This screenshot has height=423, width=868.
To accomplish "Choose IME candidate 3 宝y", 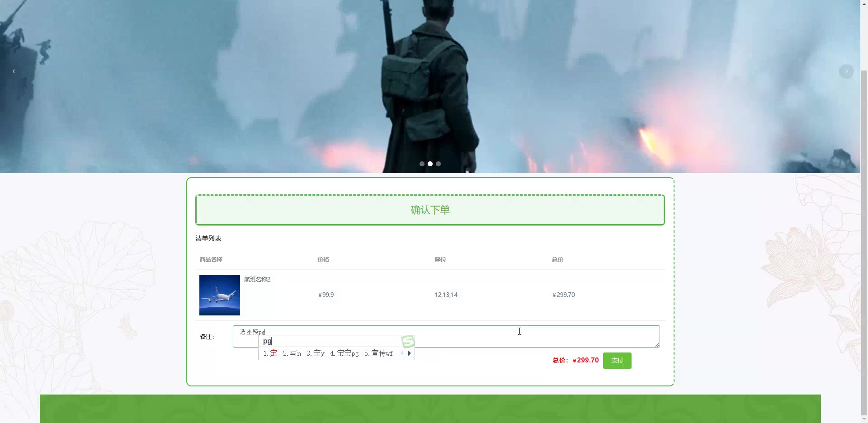I will (316, 353).
